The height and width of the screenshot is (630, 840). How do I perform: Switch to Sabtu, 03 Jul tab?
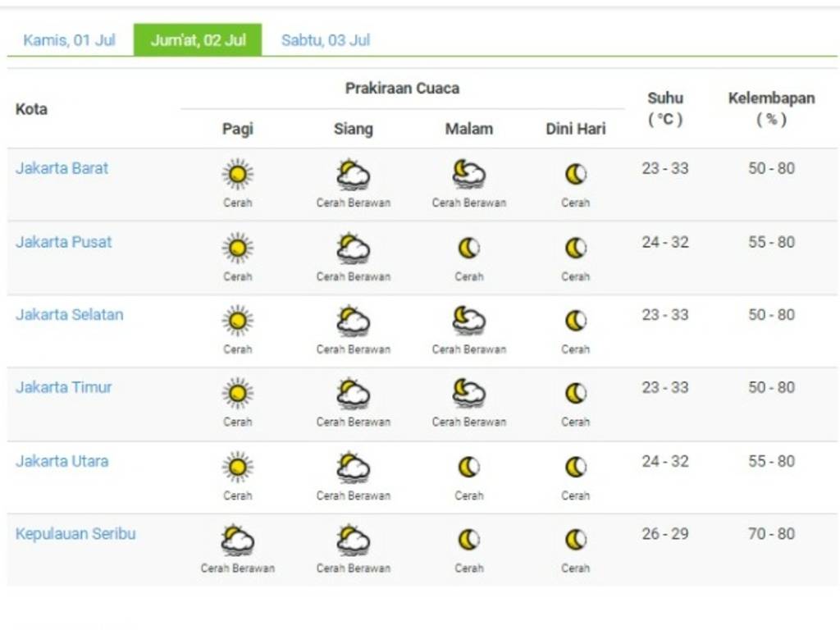[x=326, y=40]
